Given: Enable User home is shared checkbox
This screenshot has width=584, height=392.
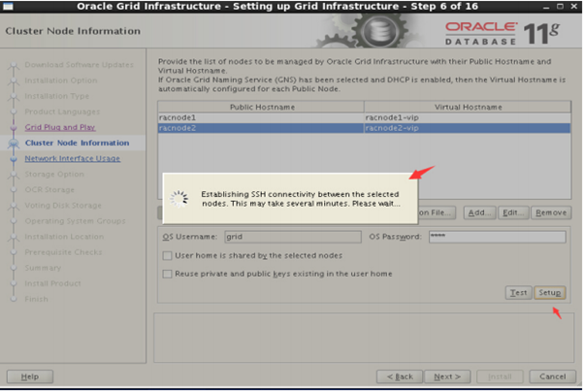Looking at the screenshot, I should 167,255.
